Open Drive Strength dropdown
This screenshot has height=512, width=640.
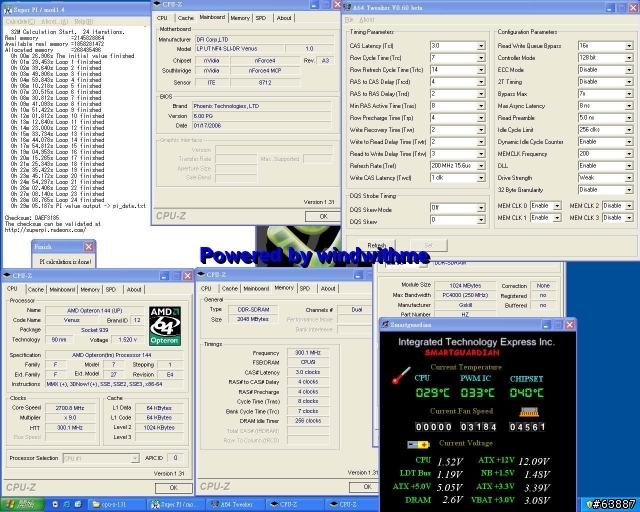pos(629,178)
